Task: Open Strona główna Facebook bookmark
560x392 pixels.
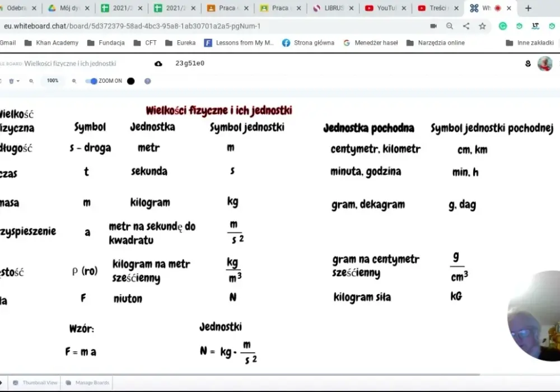Action: point(308,43)
